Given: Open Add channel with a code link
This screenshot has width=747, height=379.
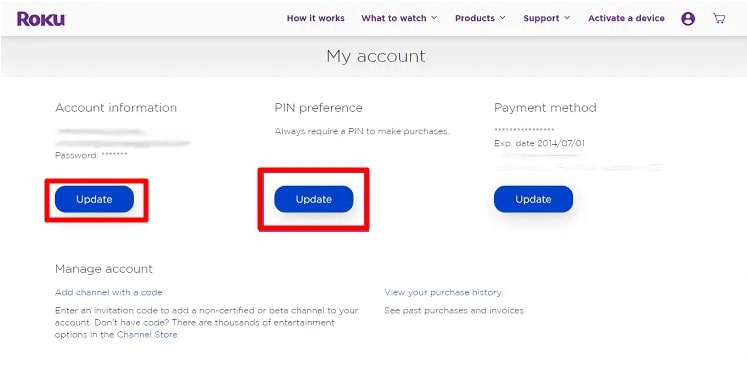Looking at the screenshot, I should [x=109, y=292].
